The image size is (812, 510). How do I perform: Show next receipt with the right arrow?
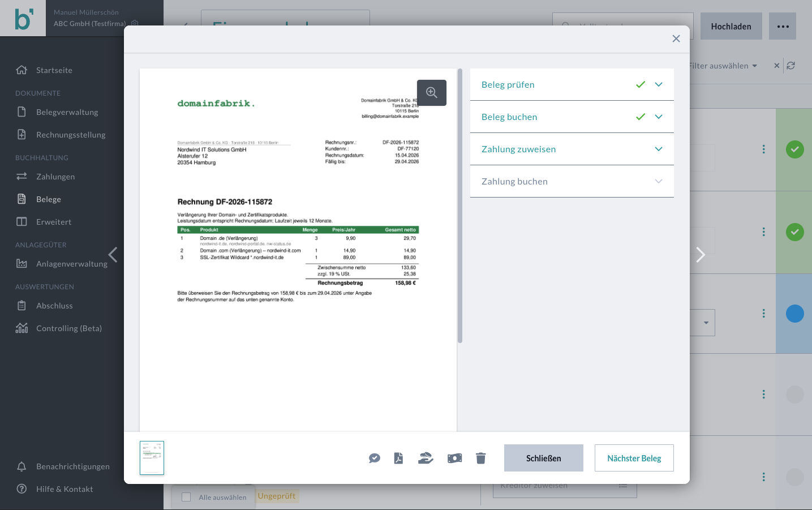701,255
